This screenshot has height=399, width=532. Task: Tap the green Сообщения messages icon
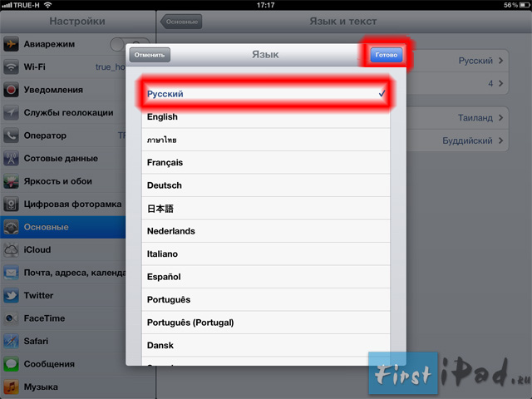coord(11,364)
